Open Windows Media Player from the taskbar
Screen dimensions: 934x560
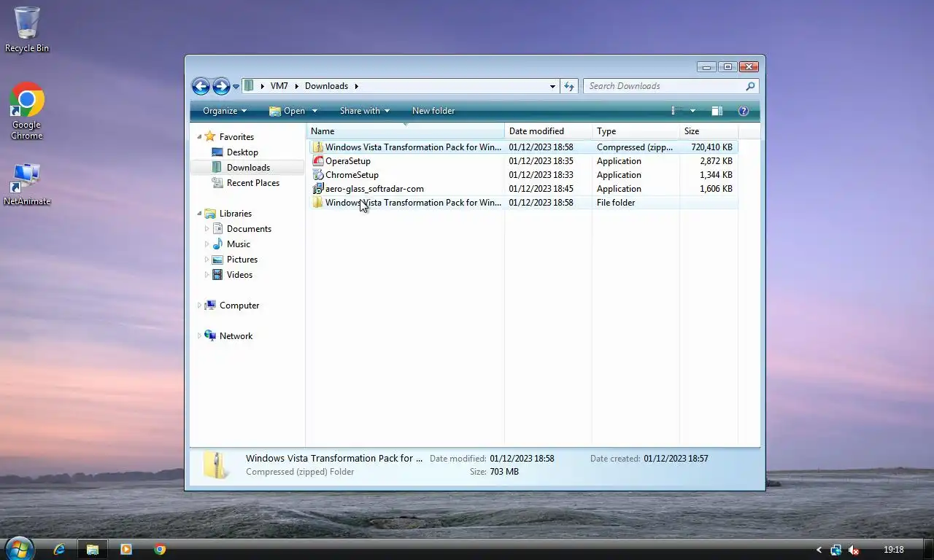tap(126, 549)
